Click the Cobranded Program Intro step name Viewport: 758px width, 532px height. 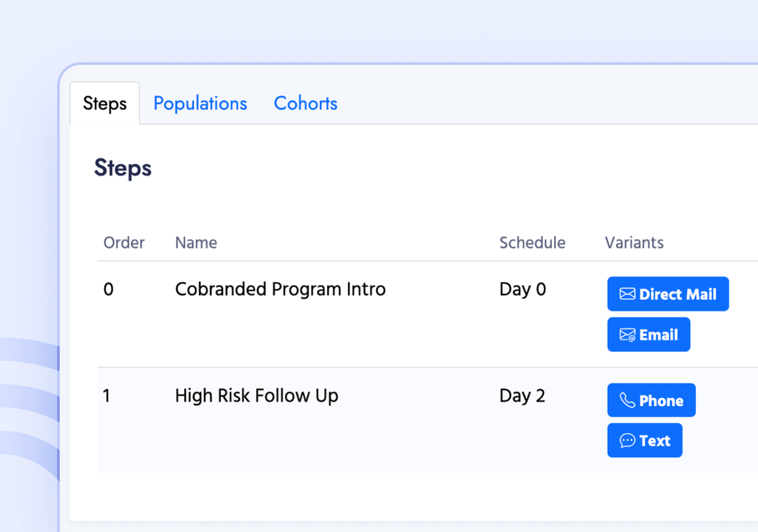point(281,289)
